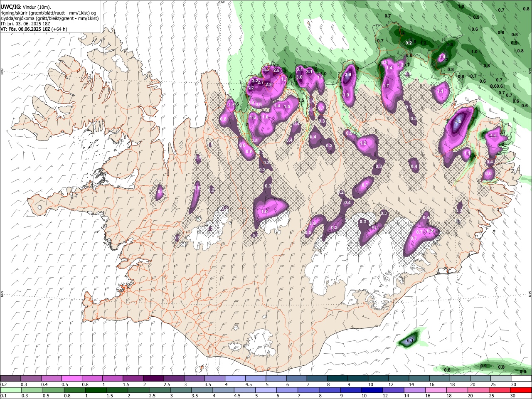The width and height of the screenshot is (532, 399).
Task: Pick the darkest blue swatch labeled 10 in rain legend
Action: (x=372, y=390)
